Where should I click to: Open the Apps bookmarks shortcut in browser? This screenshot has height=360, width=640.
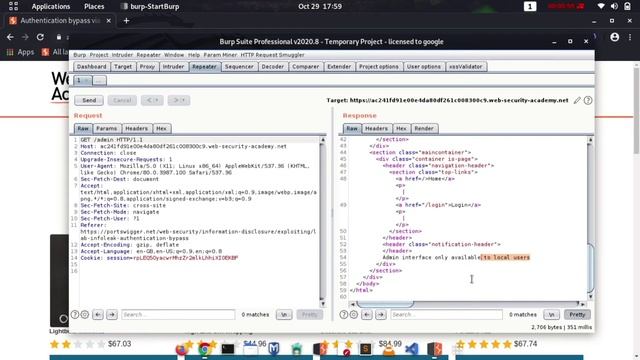coord(20,52)
